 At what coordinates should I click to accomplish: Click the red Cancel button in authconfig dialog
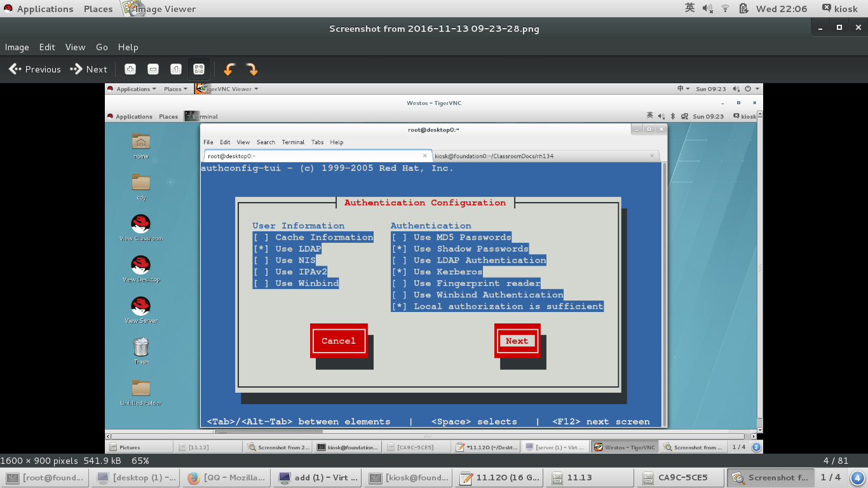click(x=339, y=341)
